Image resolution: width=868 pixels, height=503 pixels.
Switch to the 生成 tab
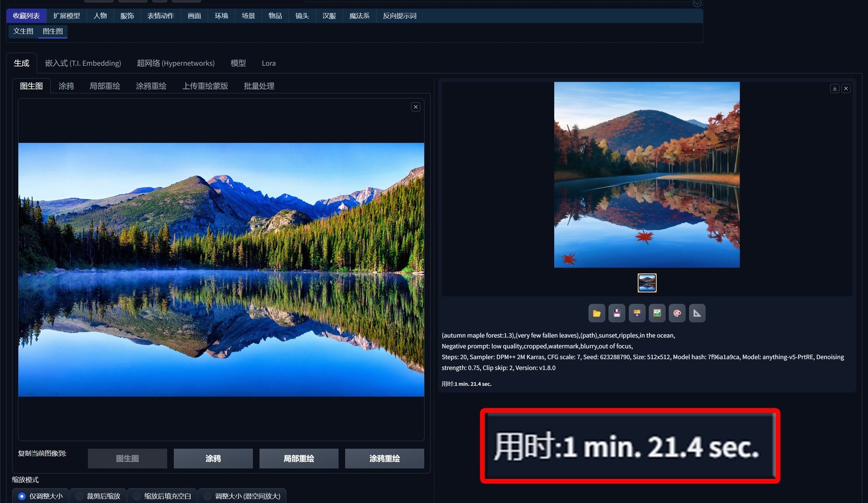pyautogui.click(x=22, y=63)
